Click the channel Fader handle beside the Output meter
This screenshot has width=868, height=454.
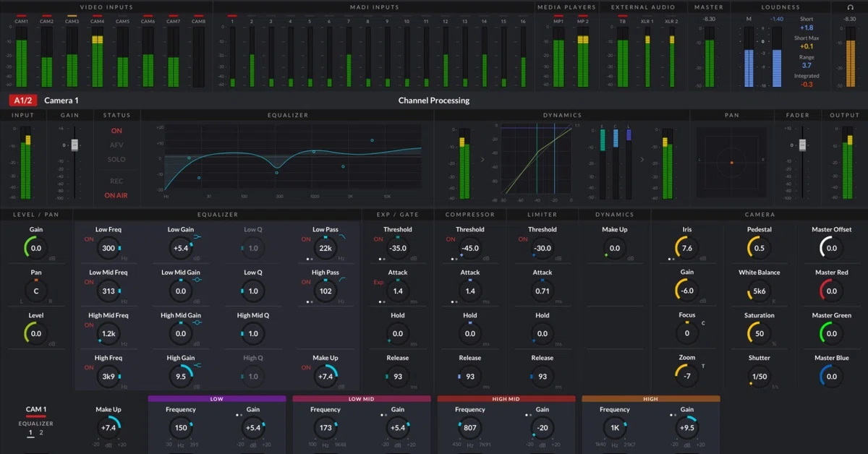tap(801, 145)
